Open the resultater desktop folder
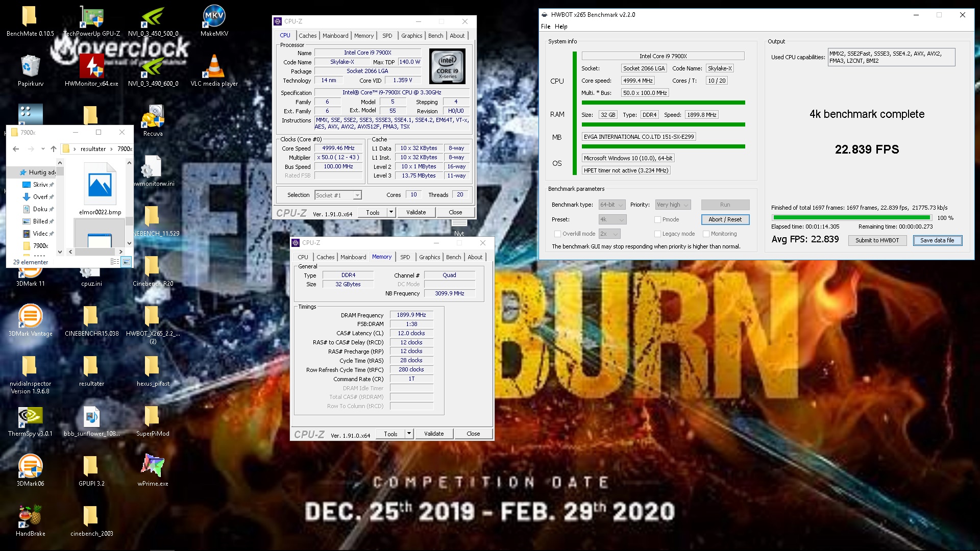 pos(91,370)
